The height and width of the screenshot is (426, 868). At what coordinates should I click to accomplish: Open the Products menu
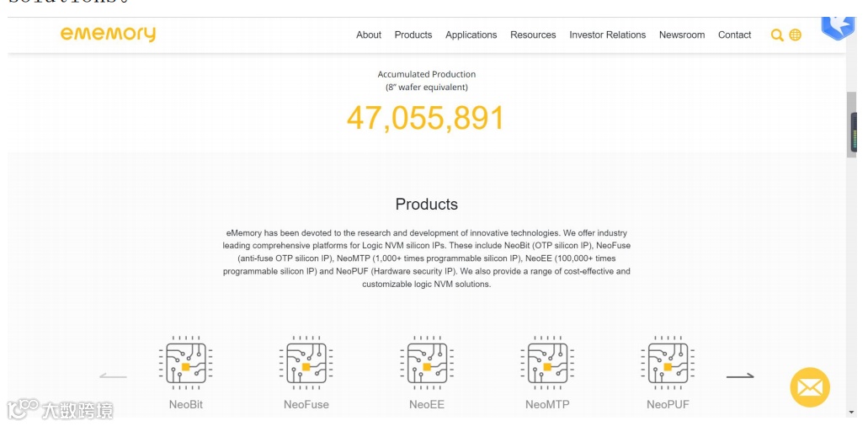(413, 35)
